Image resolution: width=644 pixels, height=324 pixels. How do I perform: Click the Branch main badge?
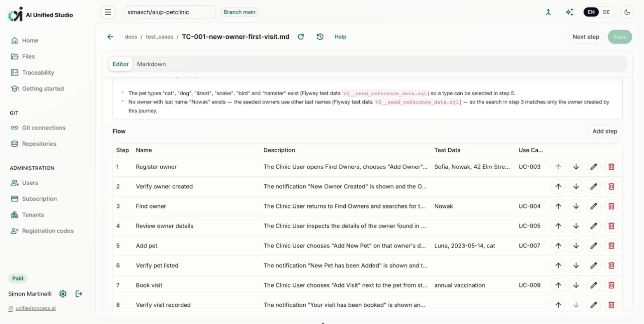[239, 12]
